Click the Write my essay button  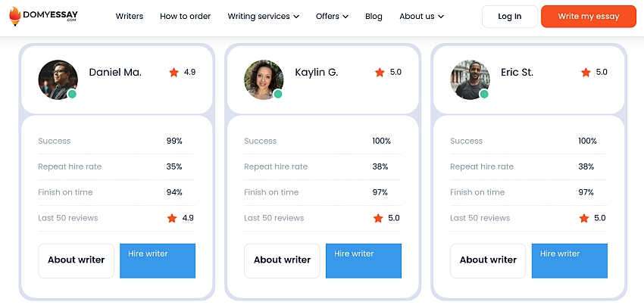click(x=588, y=16)
